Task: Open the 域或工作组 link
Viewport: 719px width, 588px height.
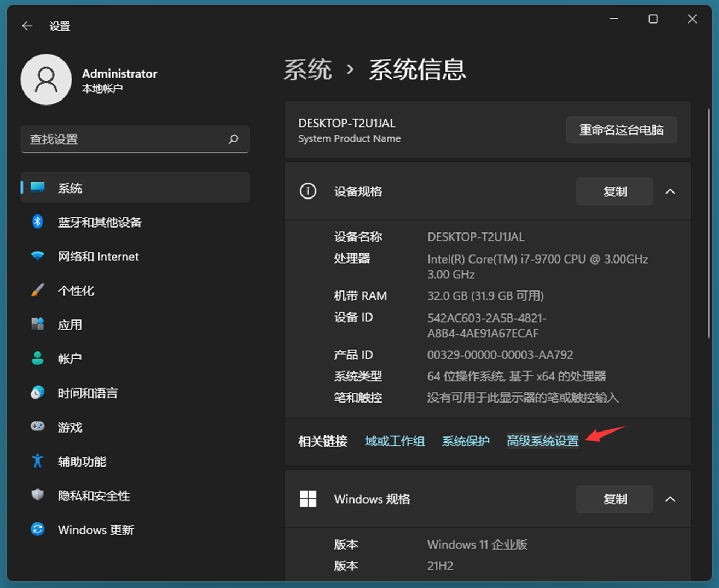Action: (x=395, y=441)
